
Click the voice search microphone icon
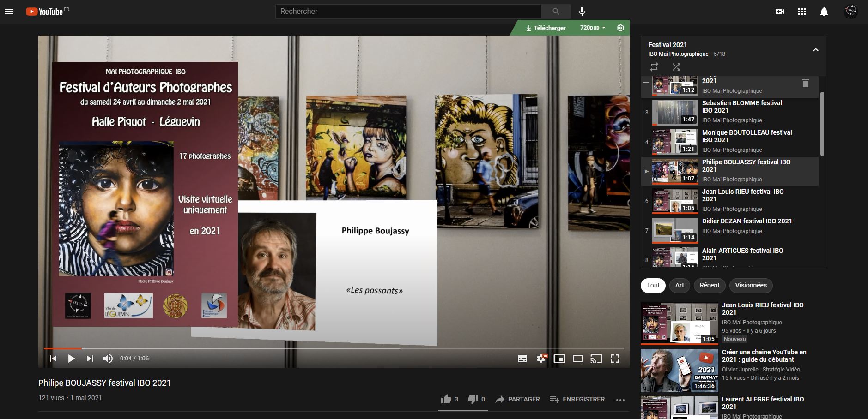point(582,12)
